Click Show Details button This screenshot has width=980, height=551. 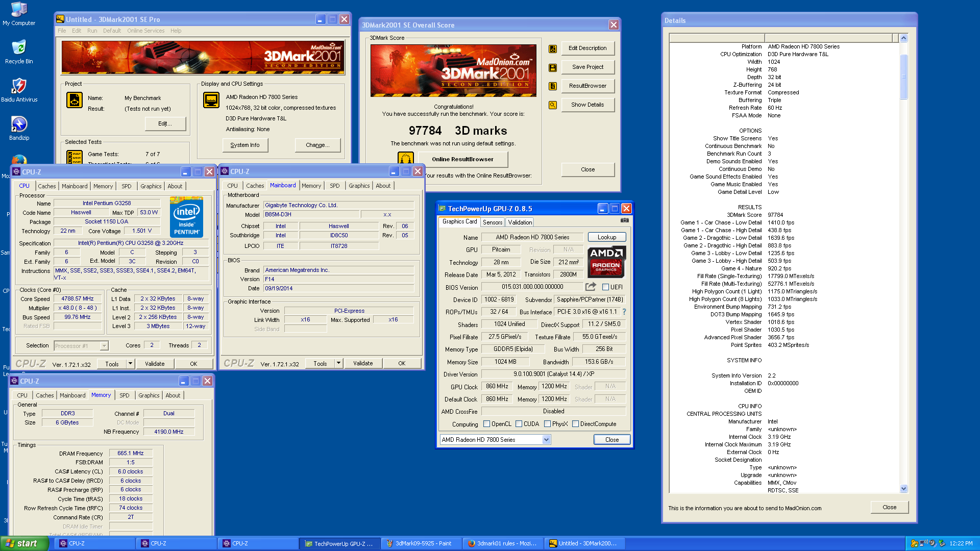click(587, 105)
